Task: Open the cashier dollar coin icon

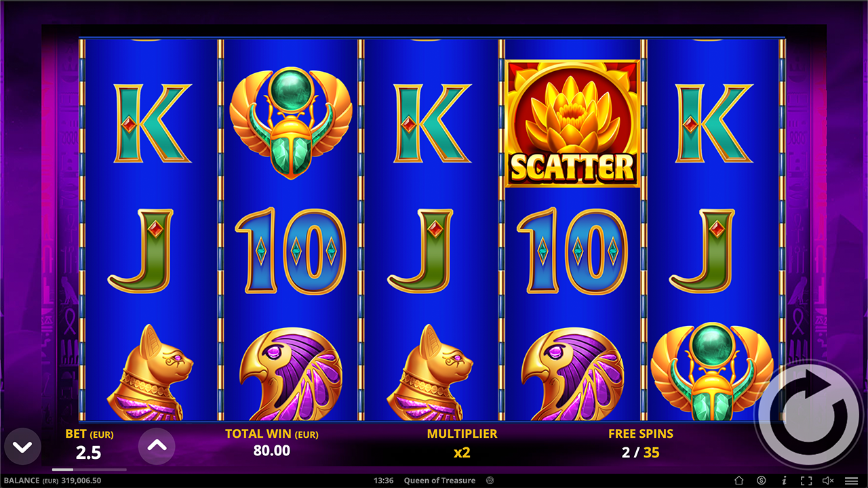Action: (x=762, y=481)
